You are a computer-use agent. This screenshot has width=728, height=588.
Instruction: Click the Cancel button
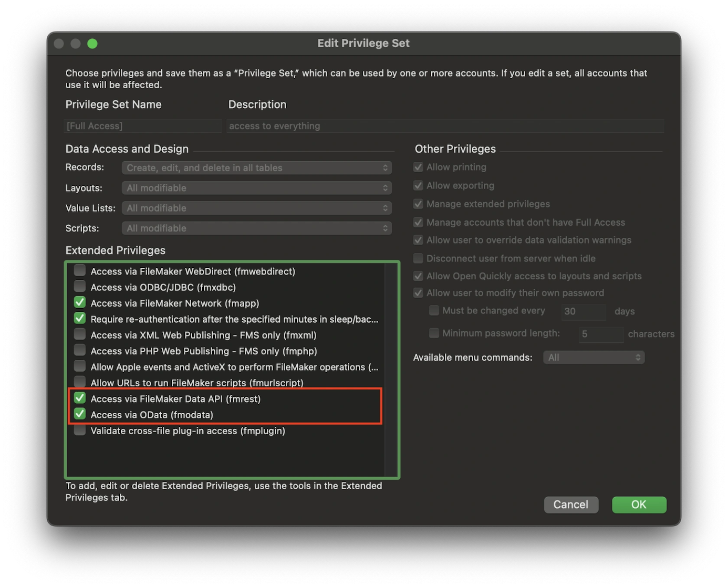[571, 505]
